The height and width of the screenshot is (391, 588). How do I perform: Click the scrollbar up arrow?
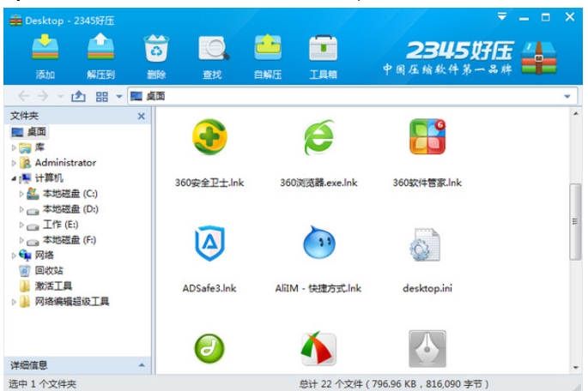(575, 113)
